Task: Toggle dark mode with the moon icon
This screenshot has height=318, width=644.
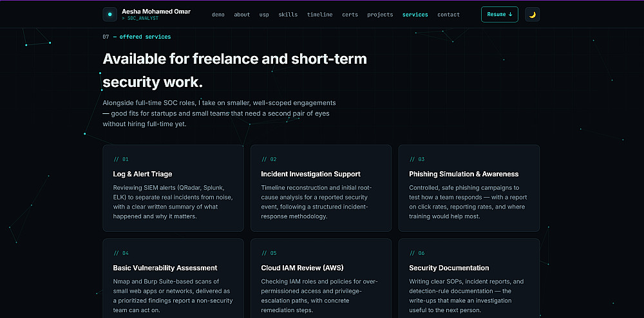Action: click(x=533, y=14)
